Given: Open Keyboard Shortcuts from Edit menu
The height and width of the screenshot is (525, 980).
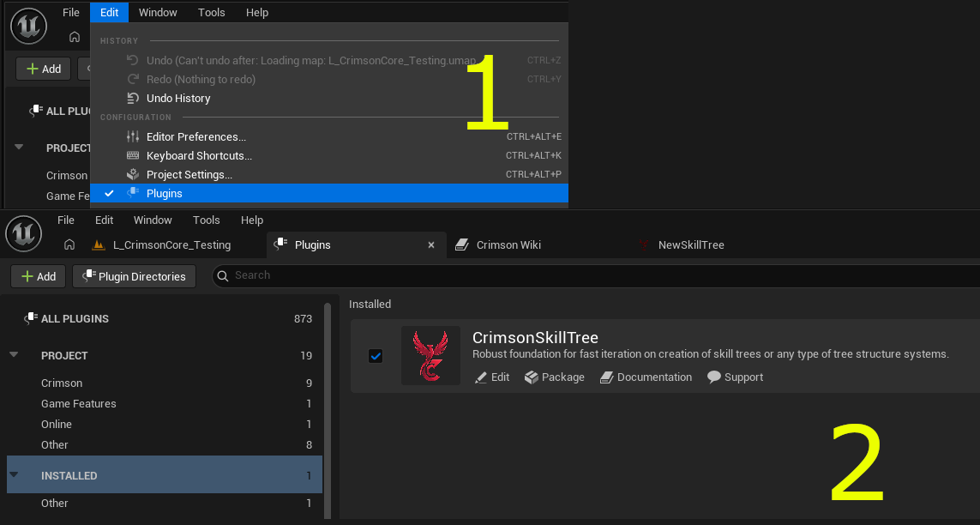Looking at the screenshot, I should [329, 155].
